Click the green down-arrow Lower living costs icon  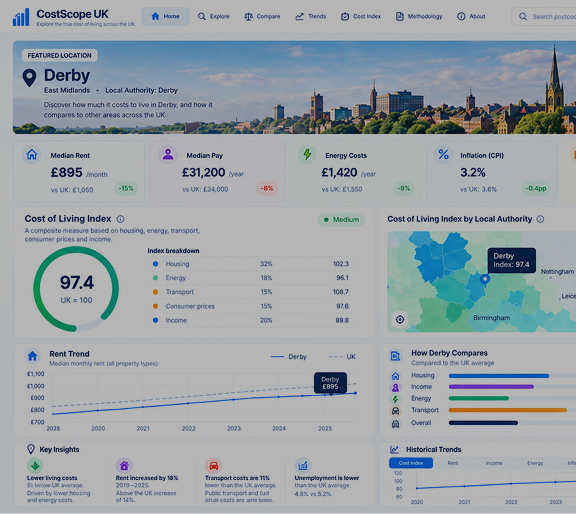[x=35, y=466]
